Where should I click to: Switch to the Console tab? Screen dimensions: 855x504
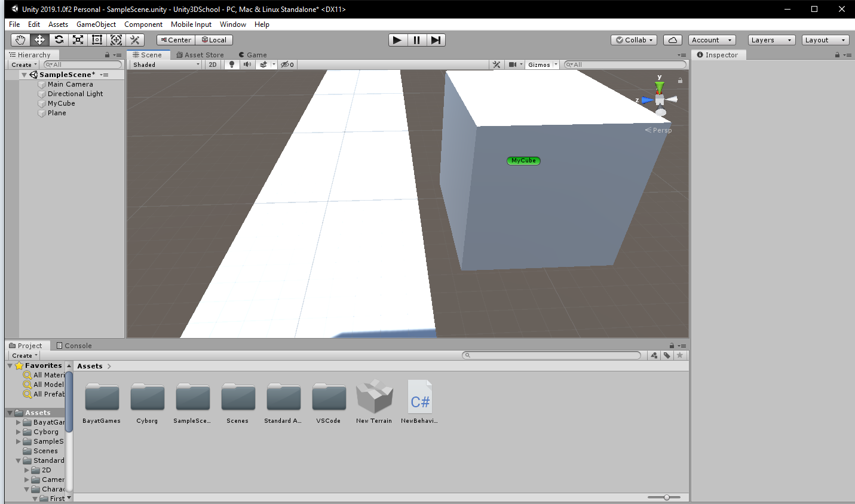pyautogui.click(x=74, y=345)
